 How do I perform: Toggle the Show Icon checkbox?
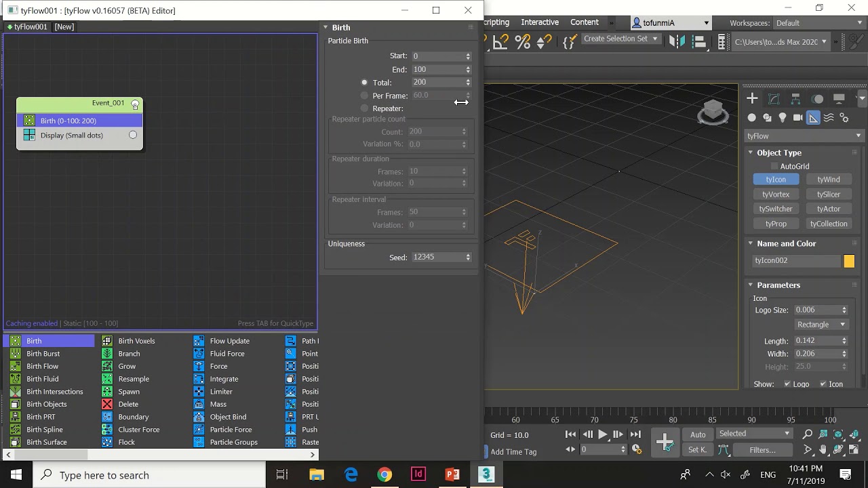click(823, 384)
